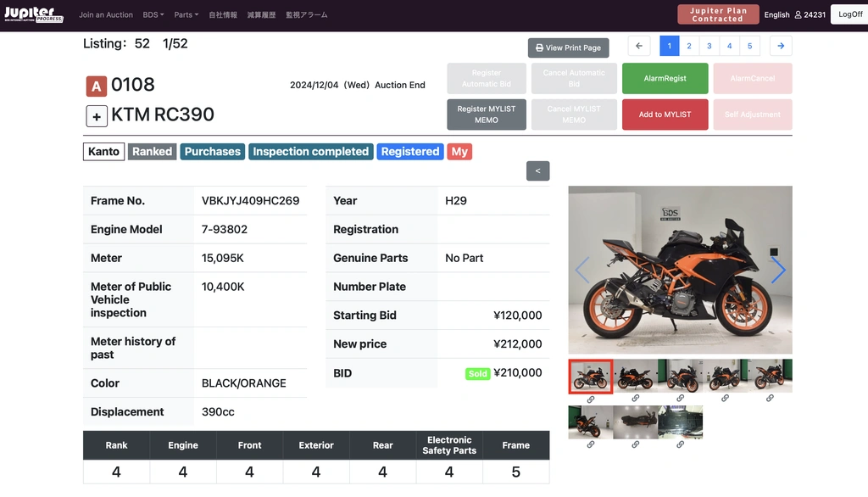Go to next page arrow

781,46
